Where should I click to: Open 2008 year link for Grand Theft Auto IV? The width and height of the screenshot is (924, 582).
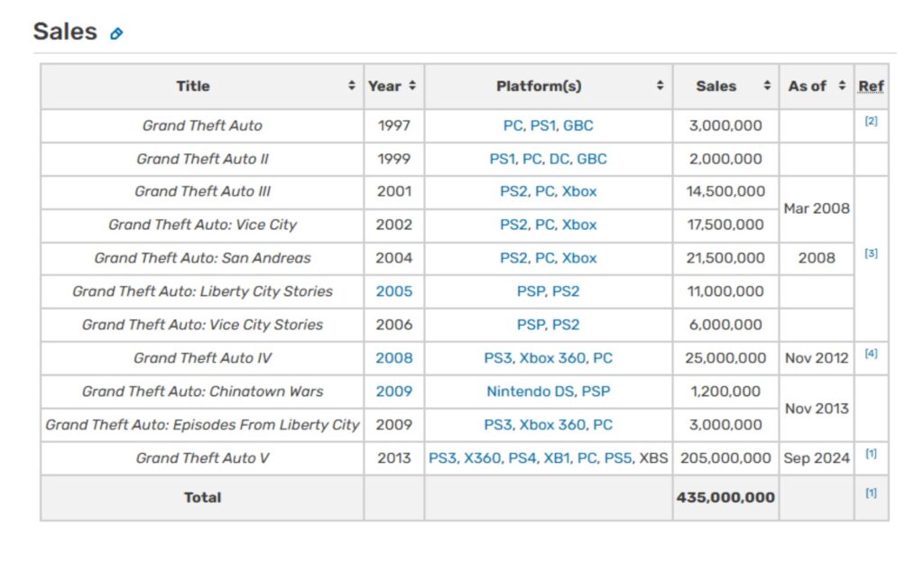point(394,358)
